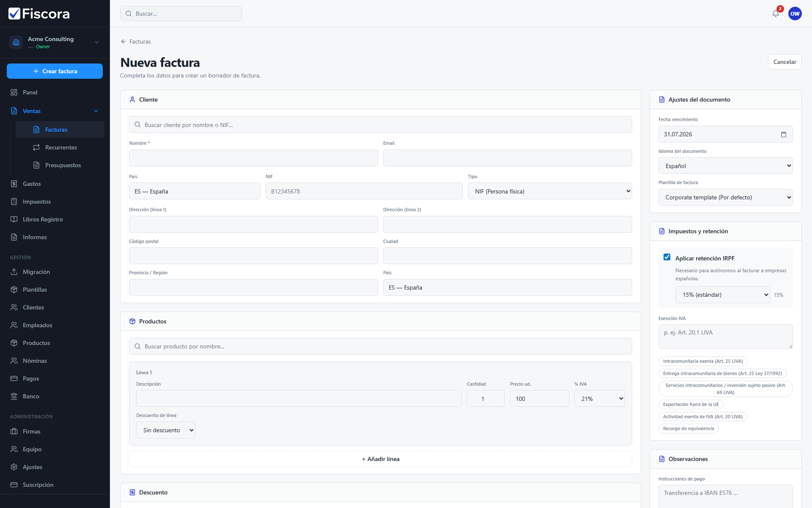
Task: Select Actividad exenta de IVA chip
Action: point(703,417)
